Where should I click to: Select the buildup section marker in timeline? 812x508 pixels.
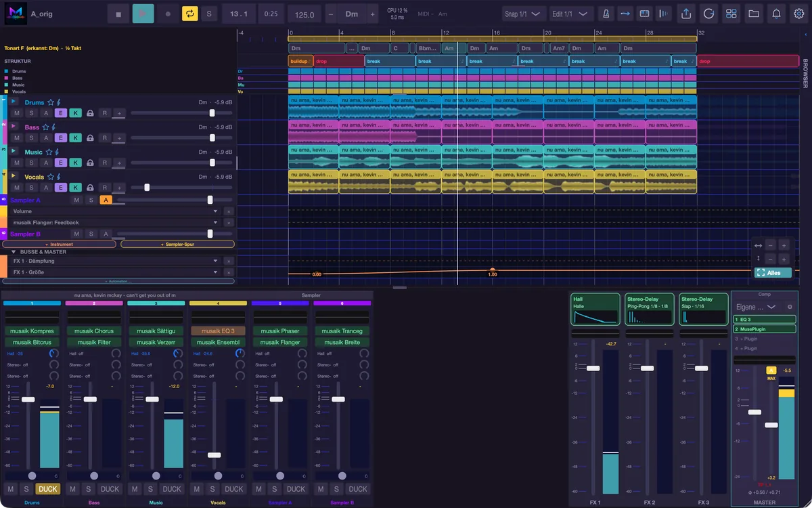click(300, 61)
